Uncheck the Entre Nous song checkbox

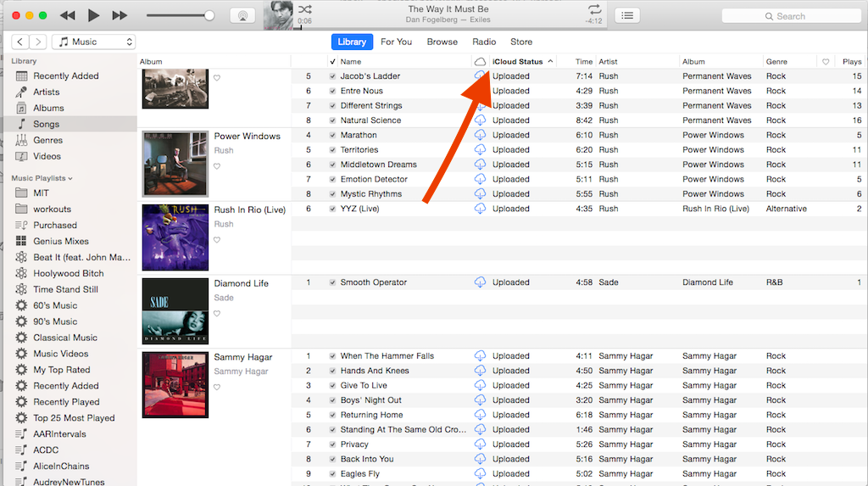pos(332,91)
